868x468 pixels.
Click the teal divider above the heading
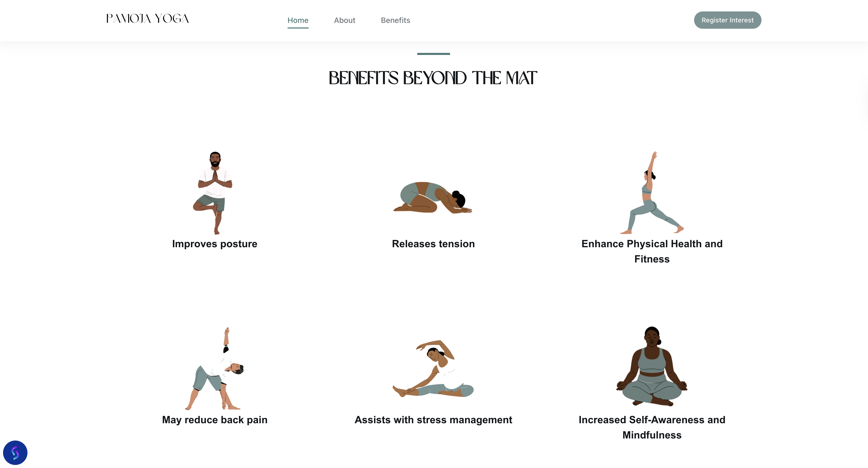[x=433, y=54]
